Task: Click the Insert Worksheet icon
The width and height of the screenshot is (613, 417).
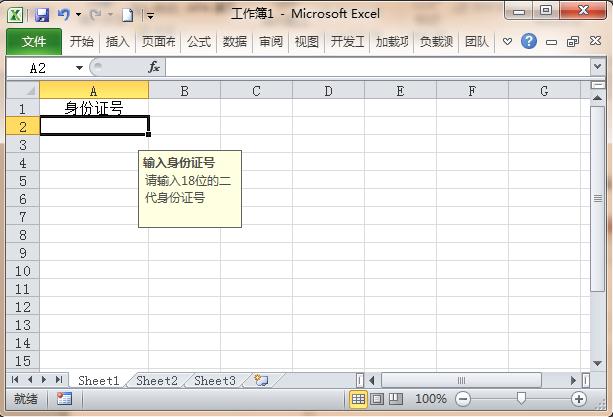Action: click(261, 380)
